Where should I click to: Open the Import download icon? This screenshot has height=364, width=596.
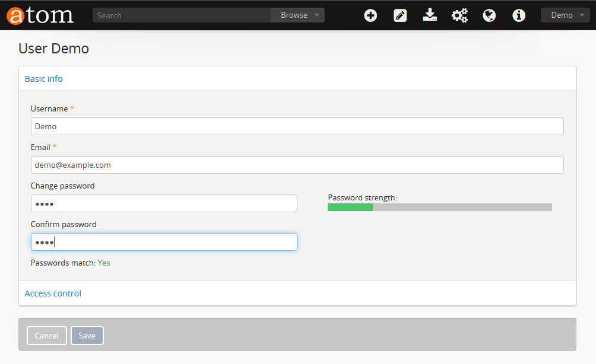(x=430, y=15)
